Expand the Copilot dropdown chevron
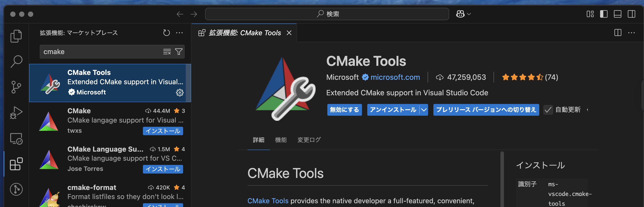 469,14
